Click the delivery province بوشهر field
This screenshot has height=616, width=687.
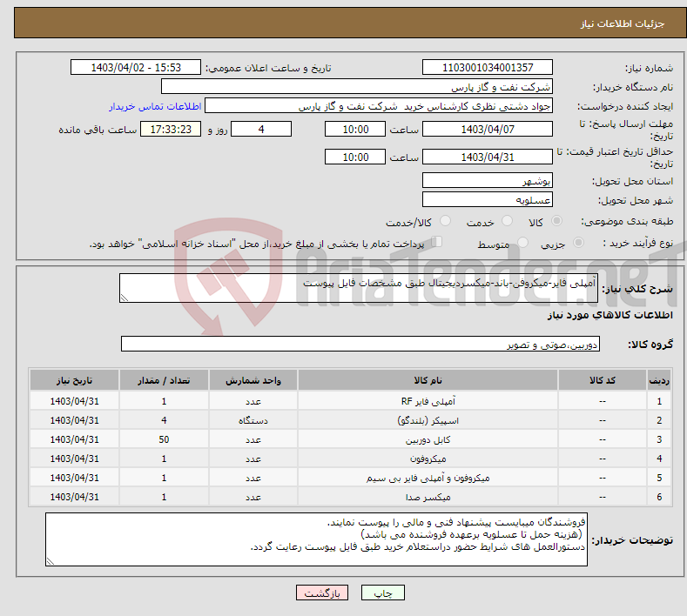(x=488, y=180)
